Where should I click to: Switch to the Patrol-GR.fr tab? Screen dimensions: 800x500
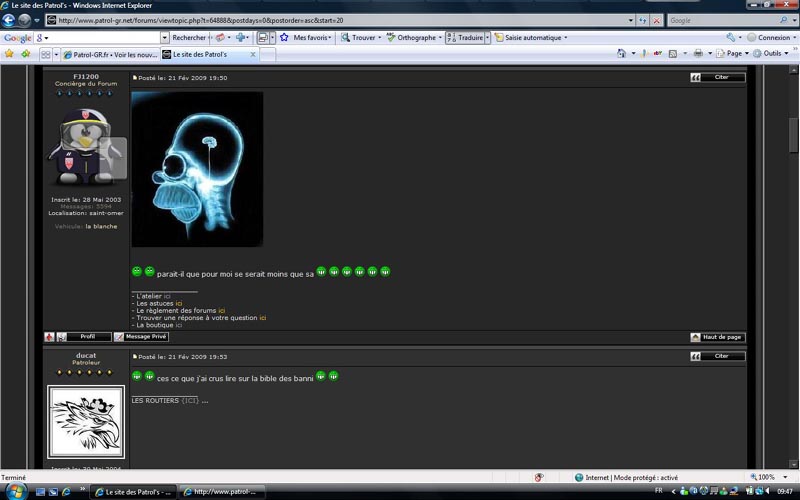tap(110, 55)
